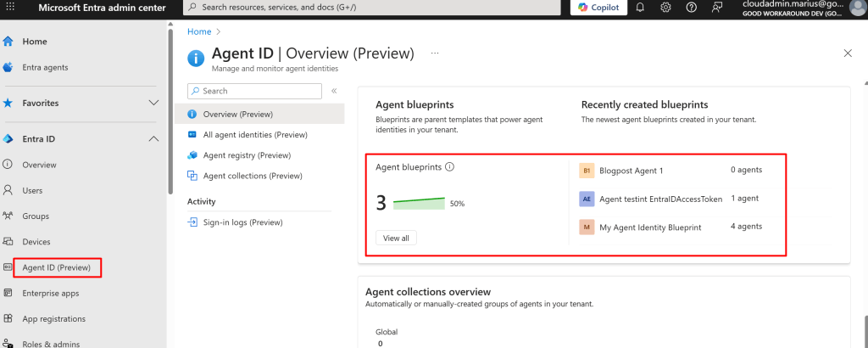Click the Copilot button
868x348 pixels.
click(x=598, y=8)
